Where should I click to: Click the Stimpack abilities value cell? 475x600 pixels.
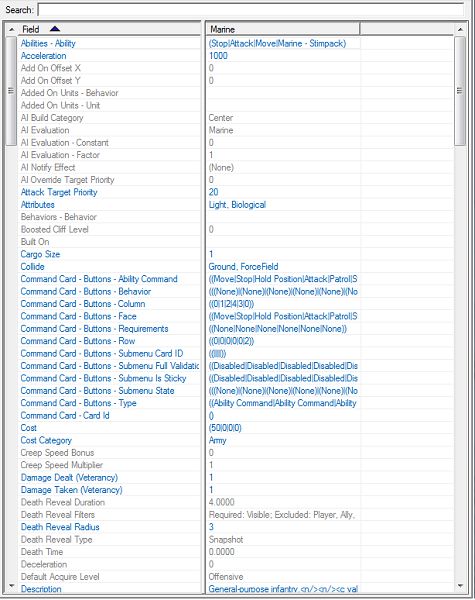click(x=283, y=43)
